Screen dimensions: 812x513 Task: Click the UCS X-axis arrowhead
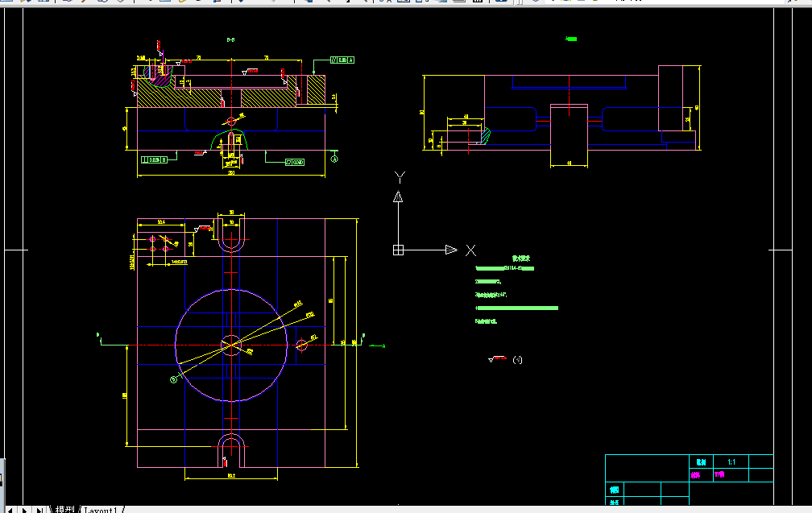tap(452, 250)
